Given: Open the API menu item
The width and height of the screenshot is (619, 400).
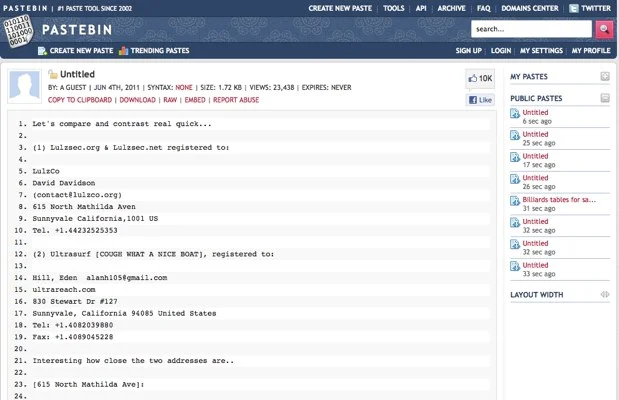Looking at the screenshot, I should coord(421,8).
